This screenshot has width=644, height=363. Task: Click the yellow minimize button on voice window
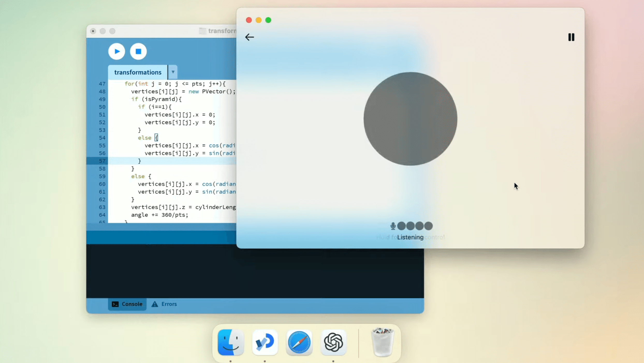click(258, 20)
